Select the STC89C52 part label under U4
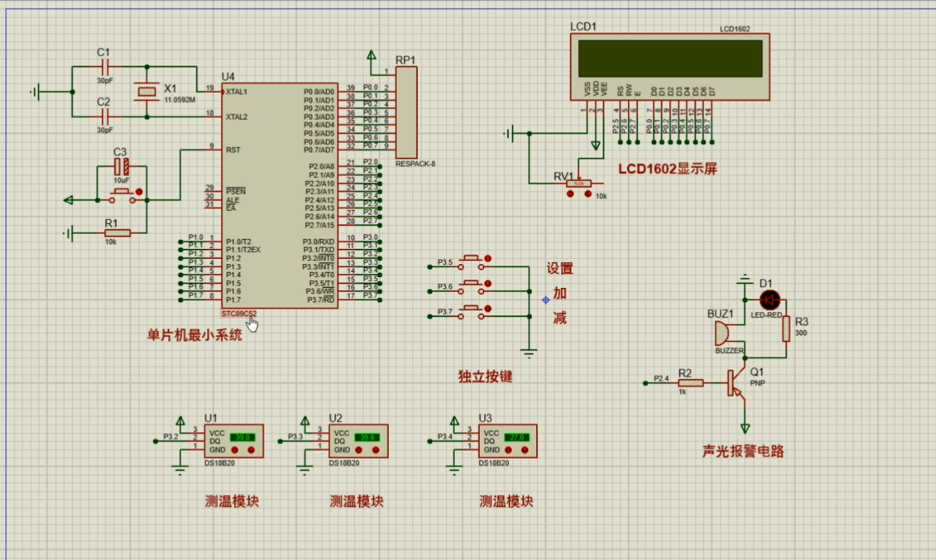Image resolution: width=936 pixels, height=560 pixels. [x=238, y=314]
